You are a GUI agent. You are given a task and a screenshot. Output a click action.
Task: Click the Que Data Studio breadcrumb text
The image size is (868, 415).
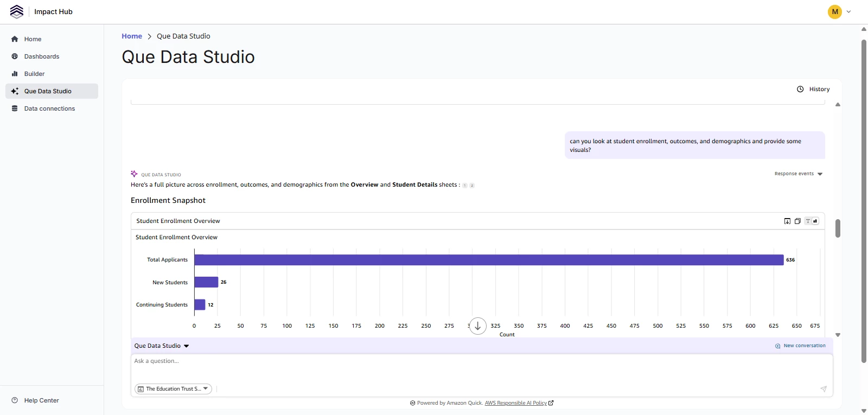pyautogui.click(x=183, y=36)
